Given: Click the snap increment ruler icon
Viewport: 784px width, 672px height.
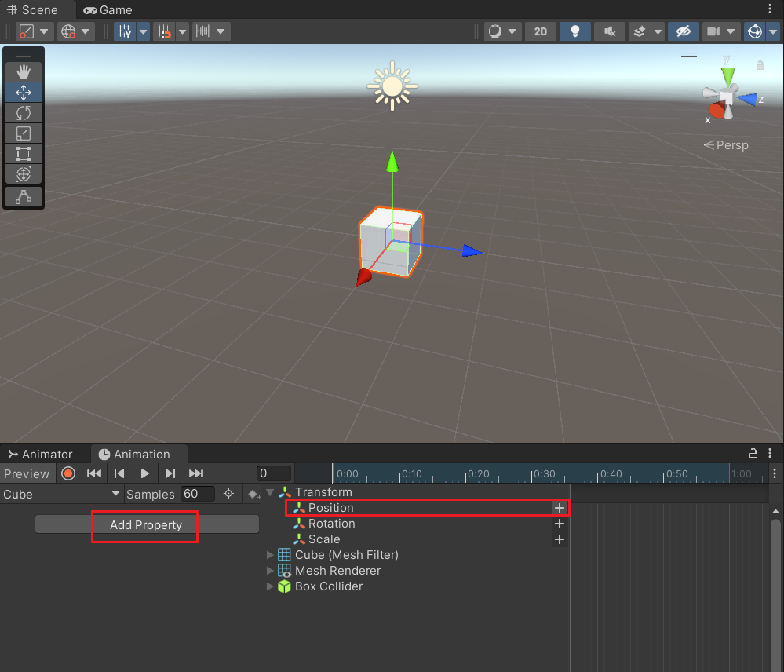Looking at the screenshot, I should (x=203, y=31).
